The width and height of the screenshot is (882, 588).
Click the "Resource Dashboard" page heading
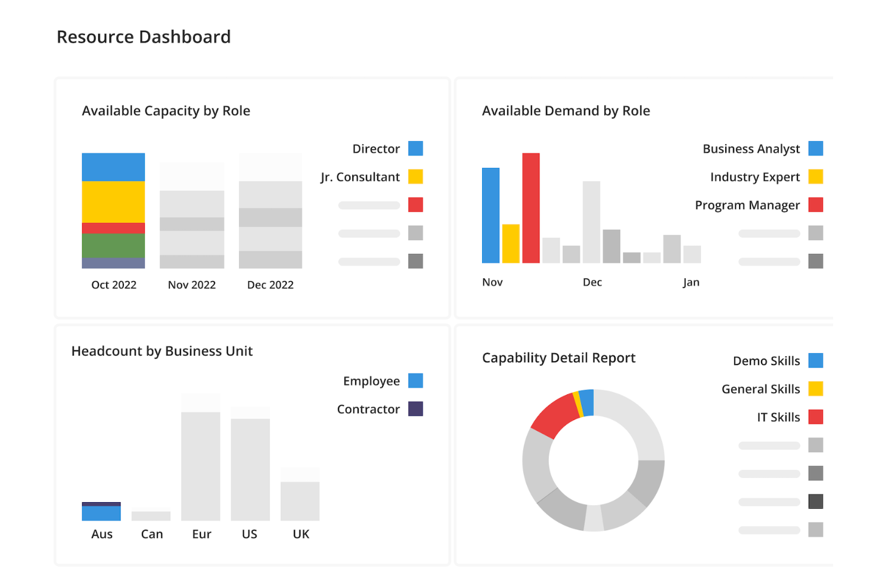click(144, 37)
